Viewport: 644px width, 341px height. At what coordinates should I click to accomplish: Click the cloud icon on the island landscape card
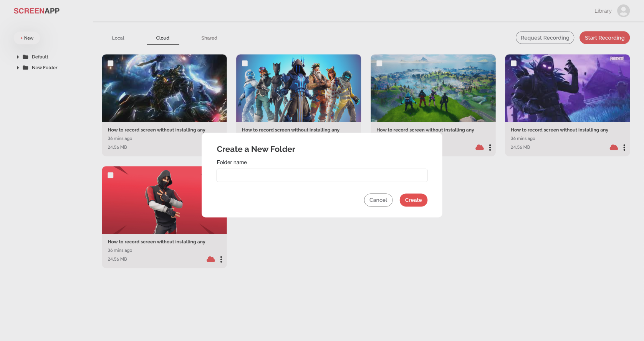(479, 148)
